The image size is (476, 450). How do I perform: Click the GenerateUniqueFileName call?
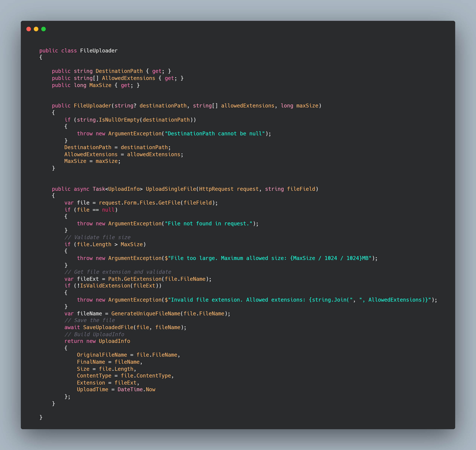coord(146,314)
